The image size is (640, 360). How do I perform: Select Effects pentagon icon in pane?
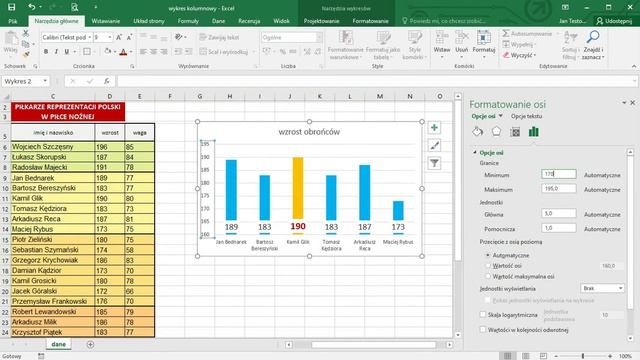(x=496, y=131)
